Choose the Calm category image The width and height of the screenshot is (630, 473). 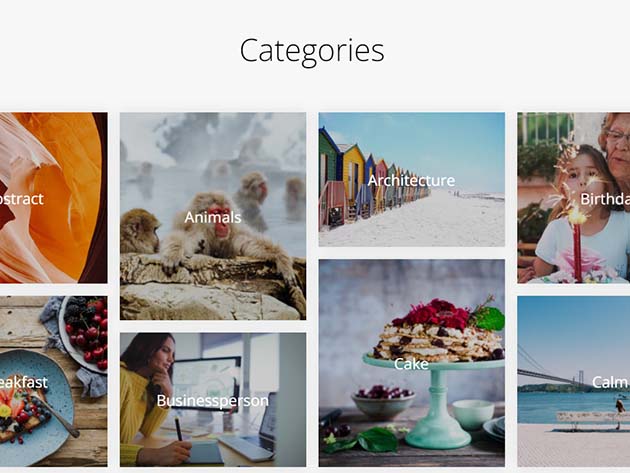pos(574,381)
